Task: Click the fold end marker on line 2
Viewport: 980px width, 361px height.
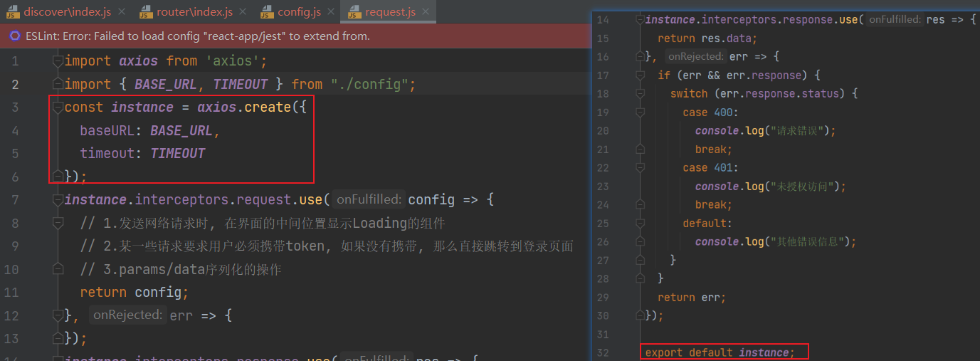Action: point(58,84)
